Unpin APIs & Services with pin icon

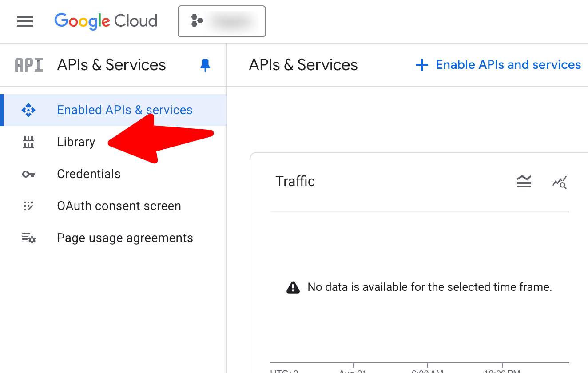tap(205, 65)
